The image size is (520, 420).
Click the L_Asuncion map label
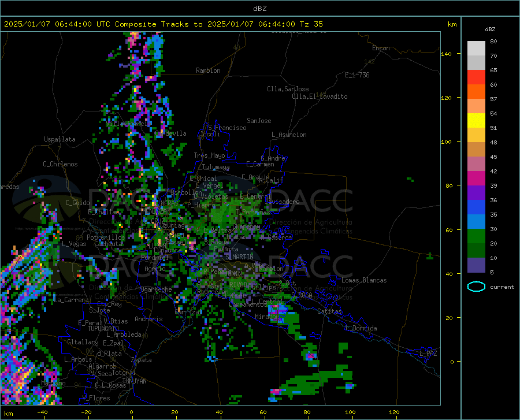click(289, 135)
